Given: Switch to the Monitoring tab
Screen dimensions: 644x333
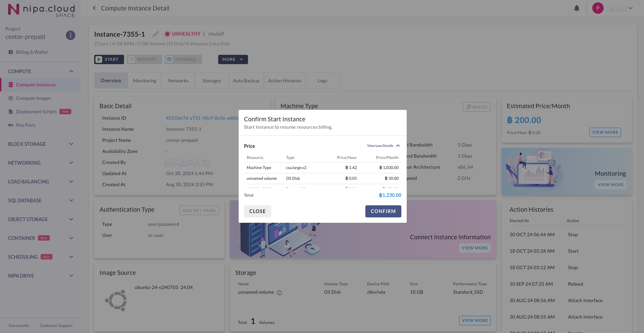Looking at the screenshot, I should (x=145, y=81).
